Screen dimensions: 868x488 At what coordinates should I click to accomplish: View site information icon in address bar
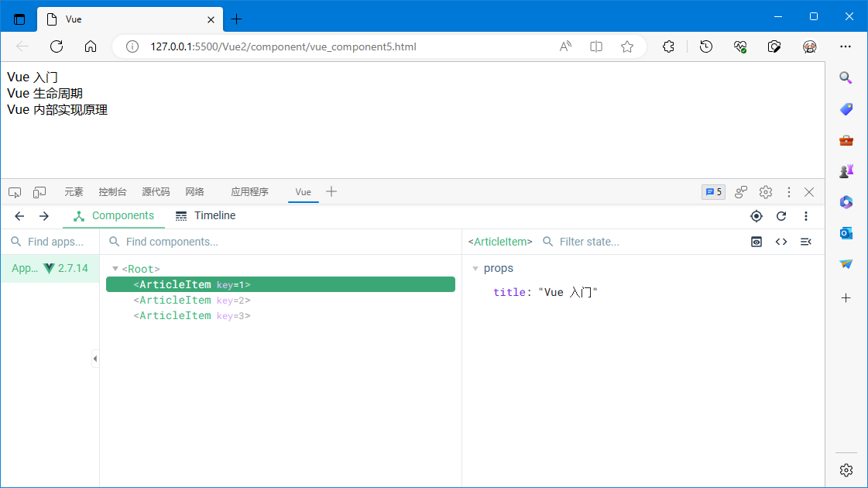pos(132,46)
